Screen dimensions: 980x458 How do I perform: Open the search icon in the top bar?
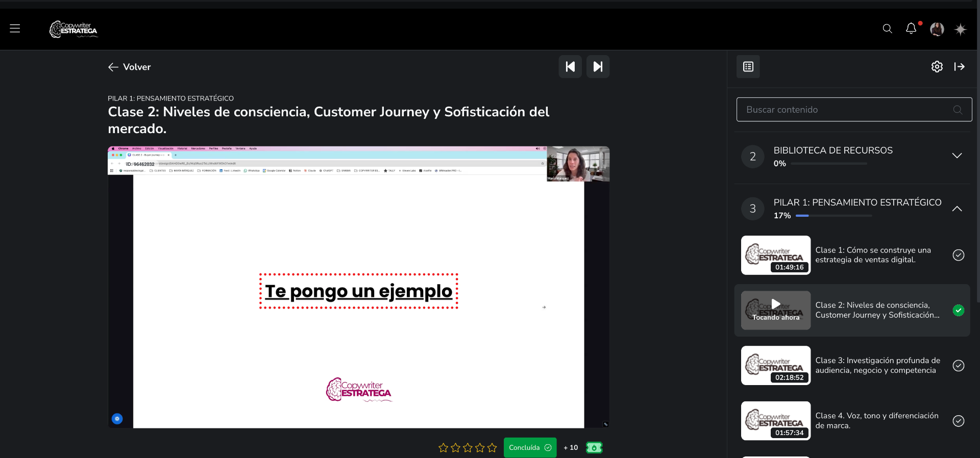887,29
